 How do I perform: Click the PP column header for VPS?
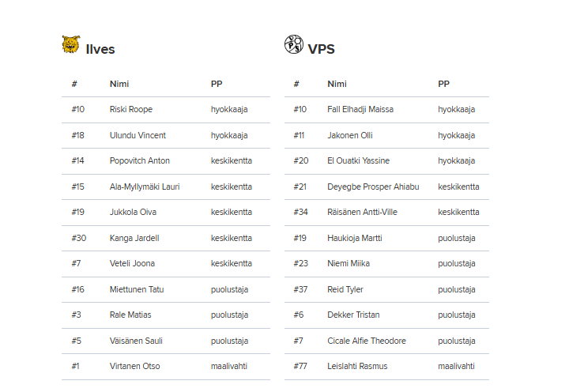point(443,84)
